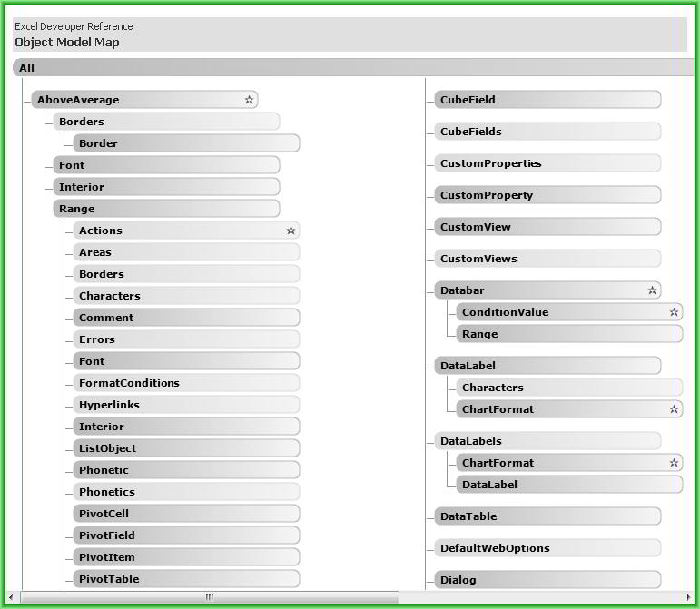Open ChartFormat under DataLabels

point(569,463)
